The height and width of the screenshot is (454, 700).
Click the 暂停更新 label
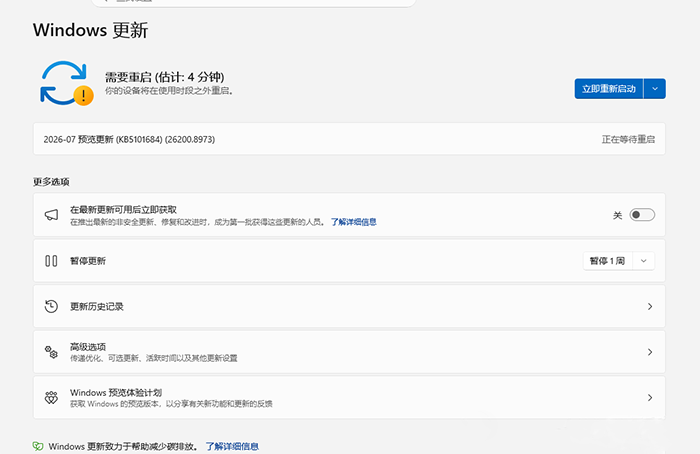(88, 261)
